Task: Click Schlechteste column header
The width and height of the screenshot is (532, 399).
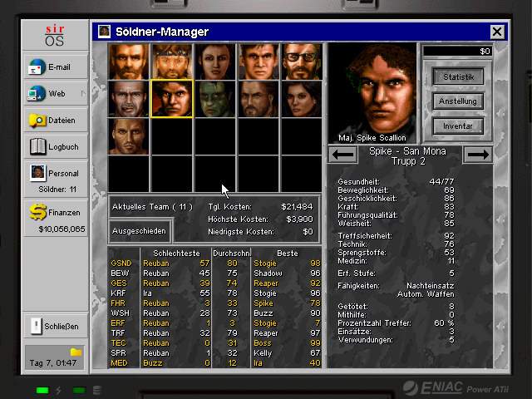Action: (x=176, y=253)
